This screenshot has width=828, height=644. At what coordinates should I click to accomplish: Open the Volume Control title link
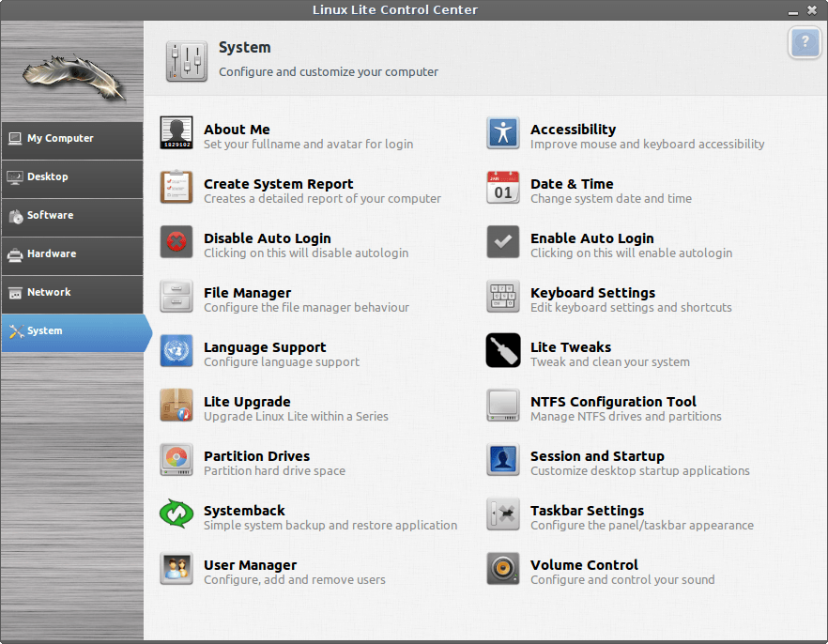point(584,565)
